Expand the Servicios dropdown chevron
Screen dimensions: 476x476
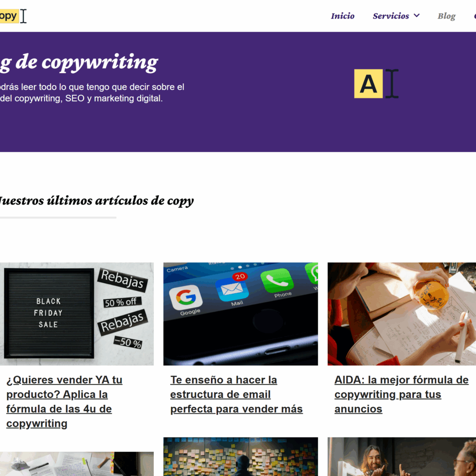point(417,15)
